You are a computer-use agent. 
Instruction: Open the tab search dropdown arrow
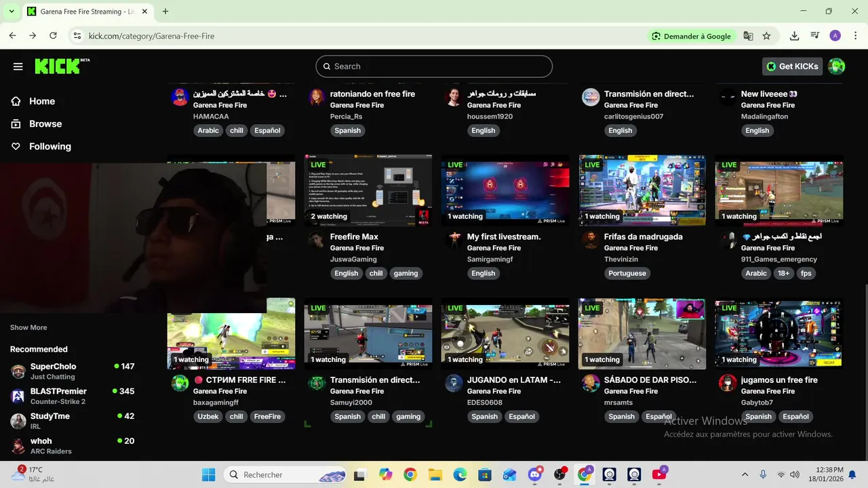pyautogui.click(x=12, y=12)
